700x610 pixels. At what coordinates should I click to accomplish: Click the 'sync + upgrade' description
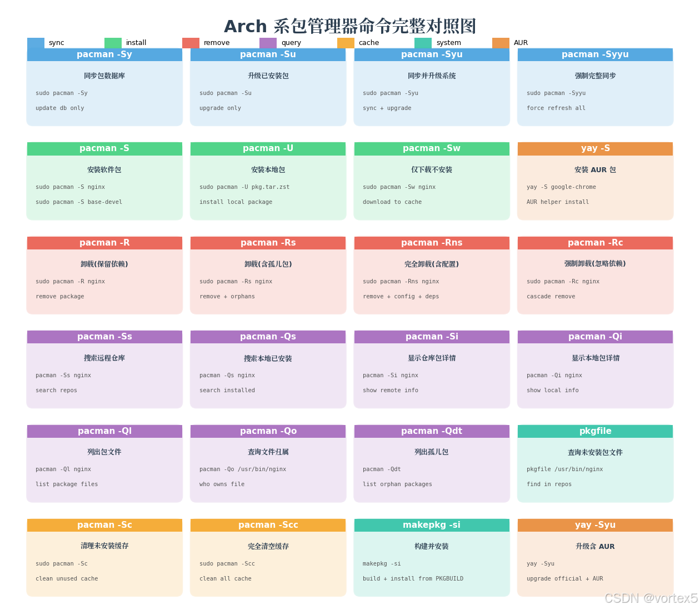click(x=387, y=108)
